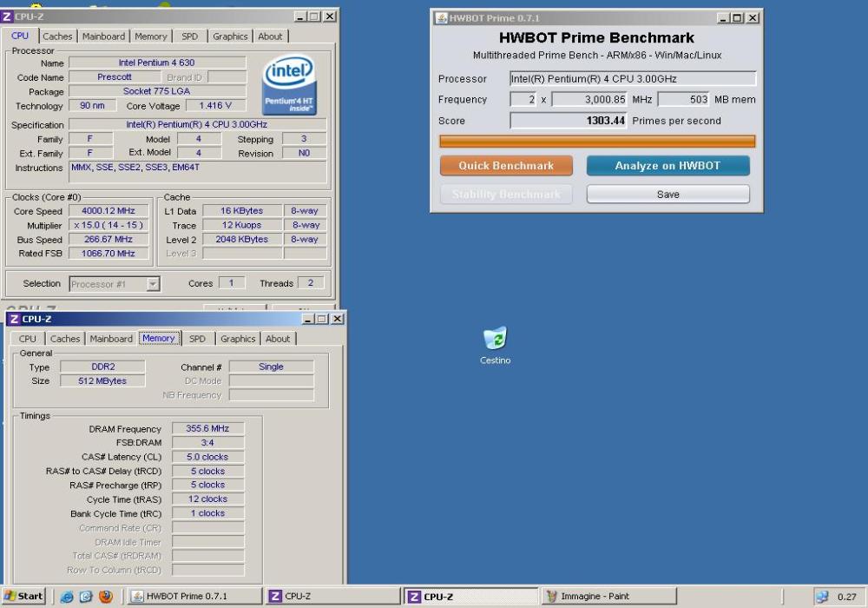Click the core count field showing 2
The image size is (868, 608).
(523, 100)
